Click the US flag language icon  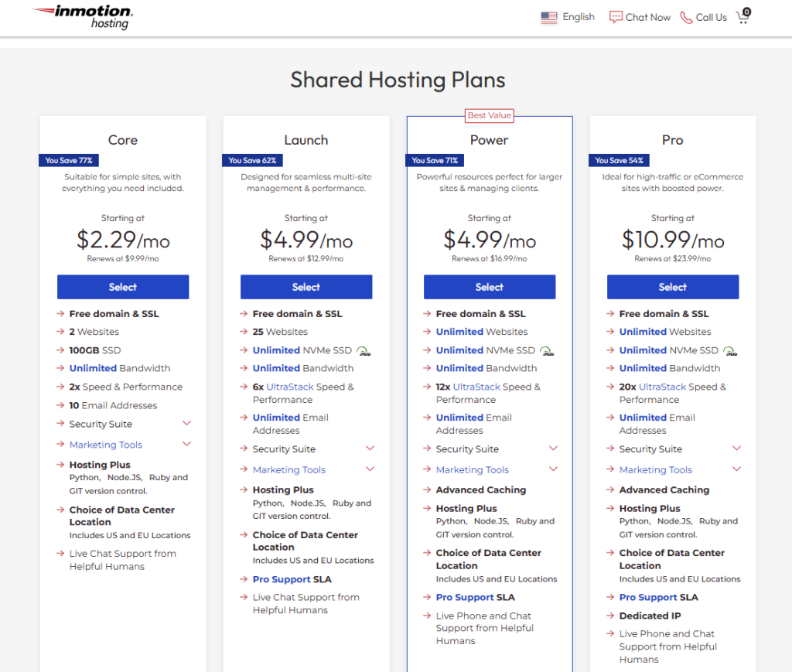pyautogui.click(x=548, y=17)
